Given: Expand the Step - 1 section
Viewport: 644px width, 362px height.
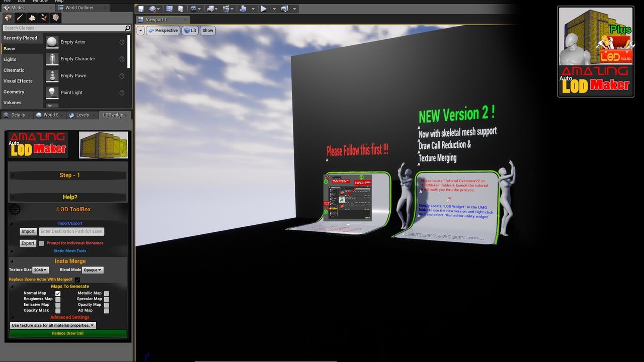Looking at the screenshot, I should (69, 175).
